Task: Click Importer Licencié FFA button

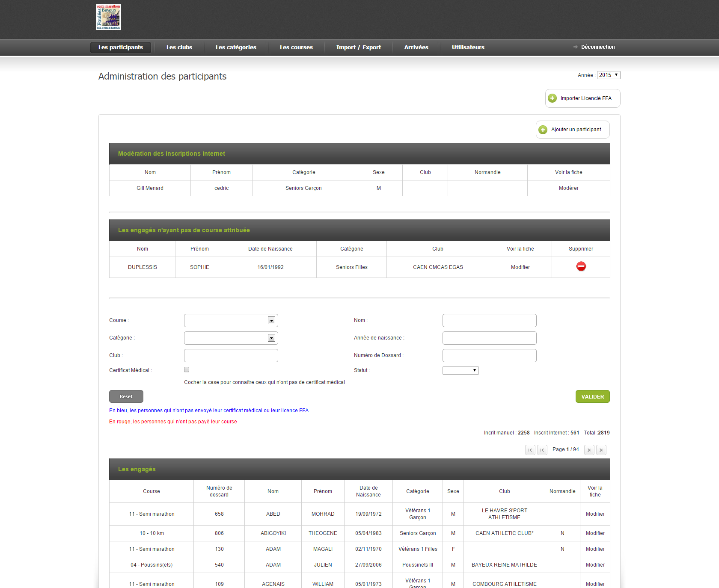Action: click(x=583, y=98)
